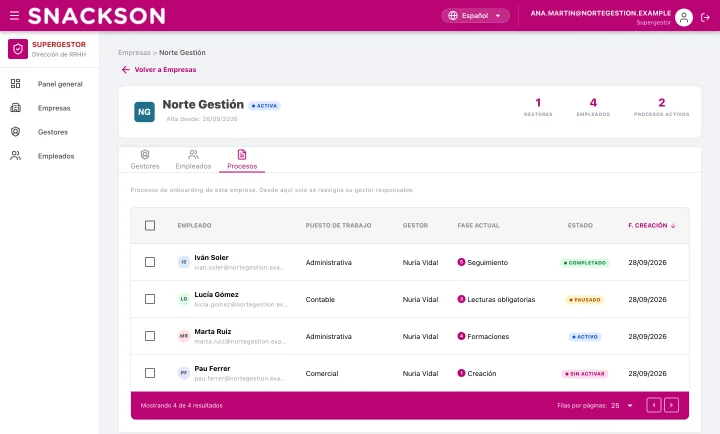The width and height of the screenshot is (720, 434).
Task: Switch to the Empleados tab
Action: tap(193, 160)
